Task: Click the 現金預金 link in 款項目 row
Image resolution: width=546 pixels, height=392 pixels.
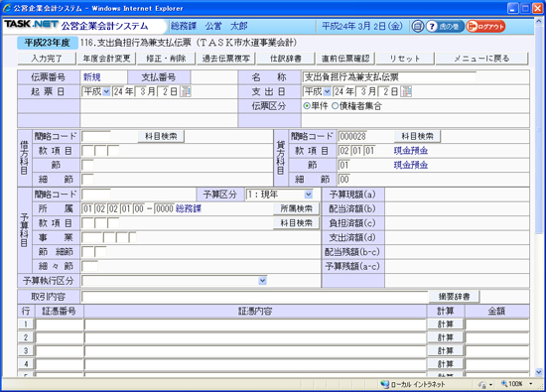Action: pyautogui.click(x=411, y=151)
